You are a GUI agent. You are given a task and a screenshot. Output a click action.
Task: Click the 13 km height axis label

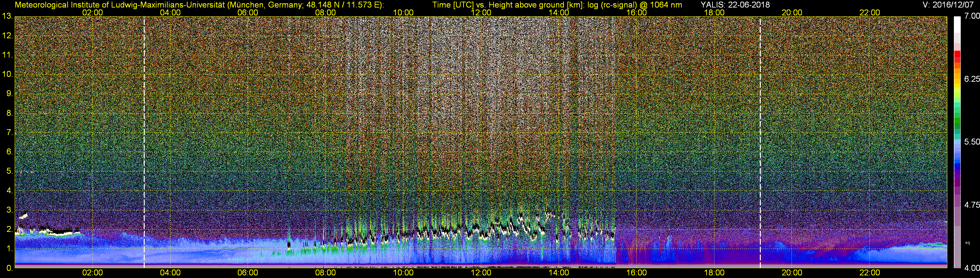(x=7, y=16)
